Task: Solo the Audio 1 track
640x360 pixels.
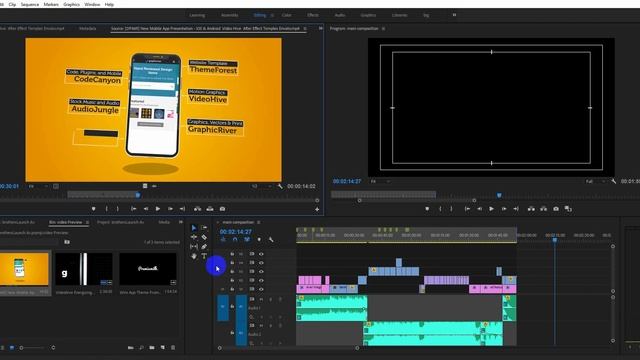Action: [x=271, y=300]
